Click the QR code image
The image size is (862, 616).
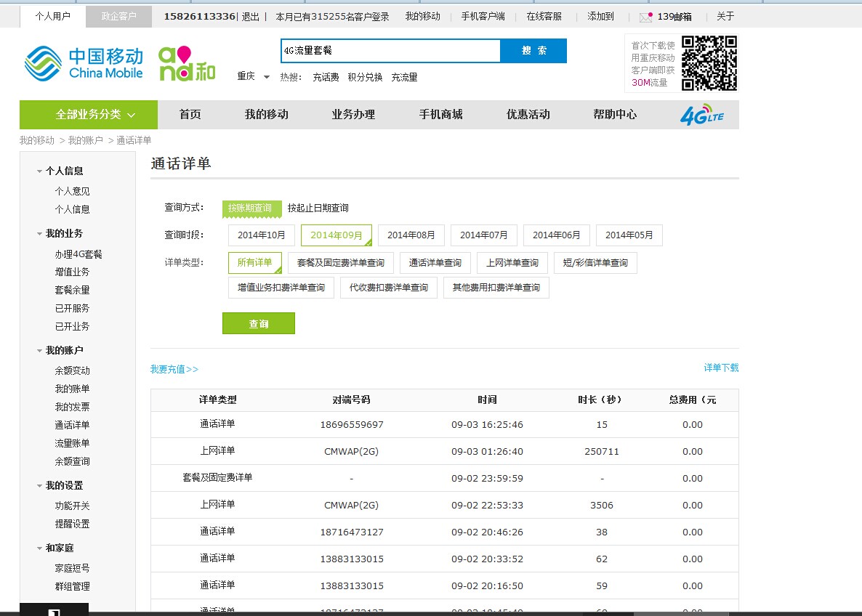tap(709, 63)
